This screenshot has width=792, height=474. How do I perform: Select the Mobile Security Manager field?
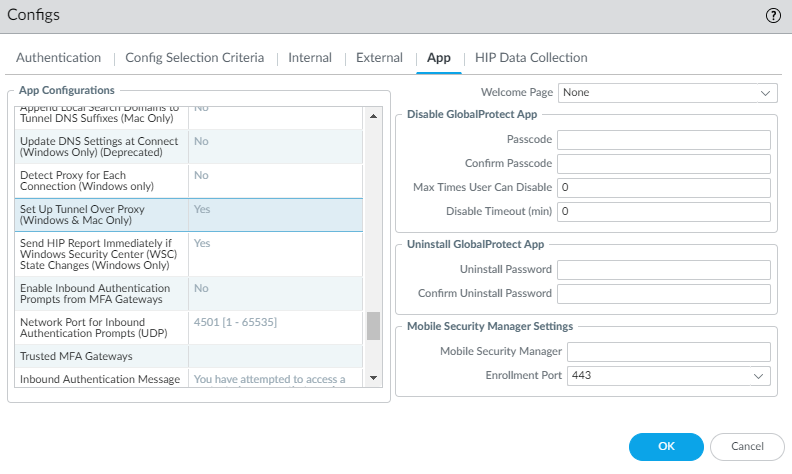(667, 352)
